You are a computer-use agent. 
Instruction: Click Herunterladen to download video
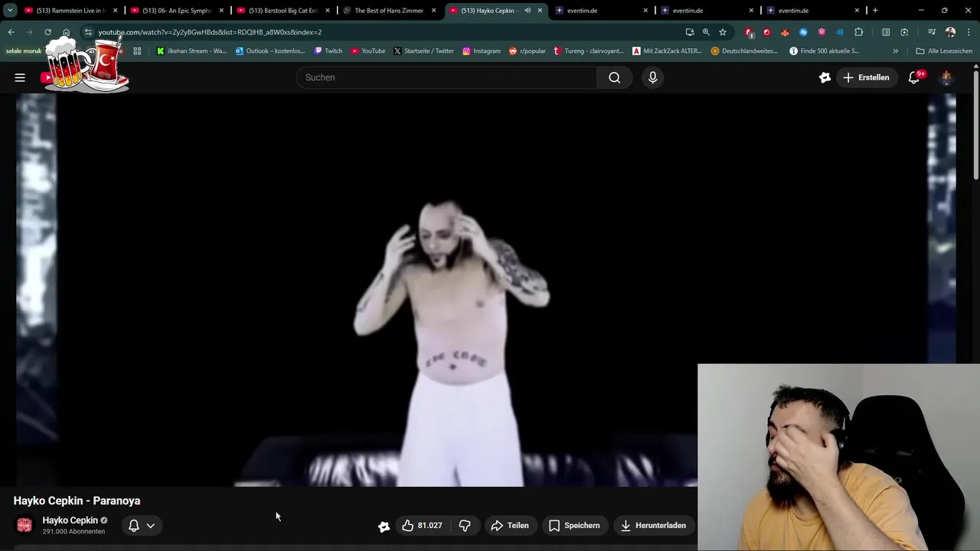pyautogui.click(x=653, y=525)
